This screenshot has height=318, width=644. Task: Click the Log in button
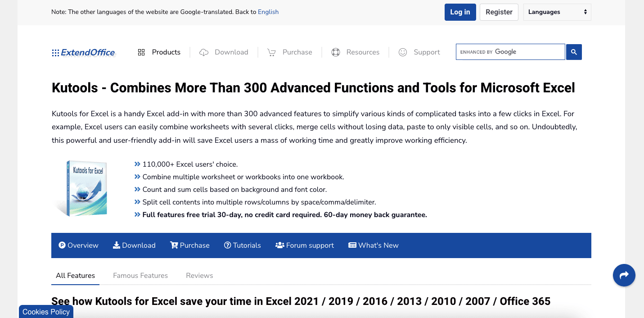pos(460,12)
